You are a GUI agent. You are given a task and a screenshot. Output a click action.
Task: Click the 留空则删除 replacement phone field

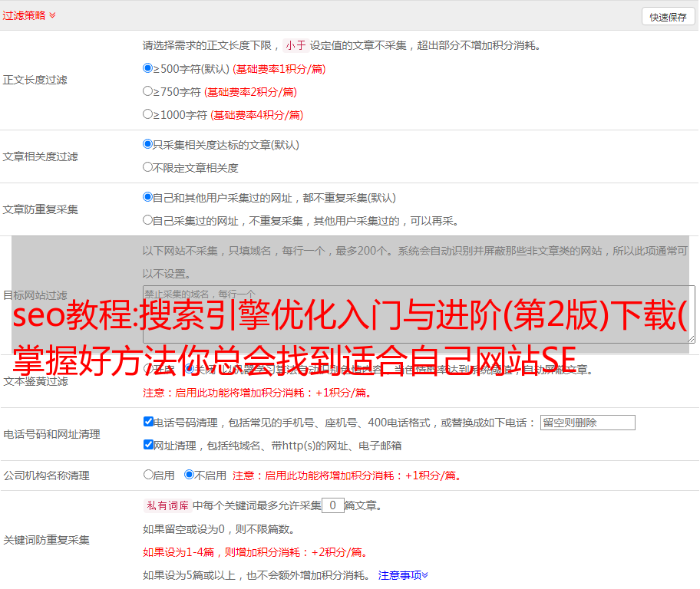tap(587, 423)
